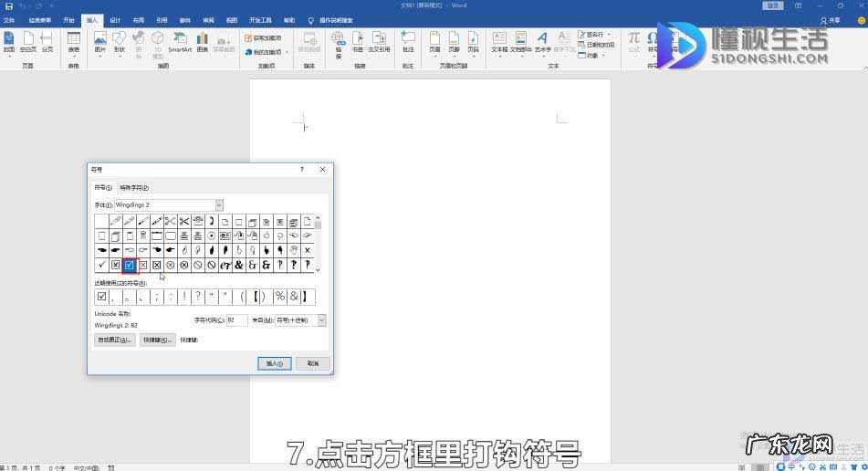
Task: Open the Wingdings 2 font dropdown
Action: tap(219, 205)
